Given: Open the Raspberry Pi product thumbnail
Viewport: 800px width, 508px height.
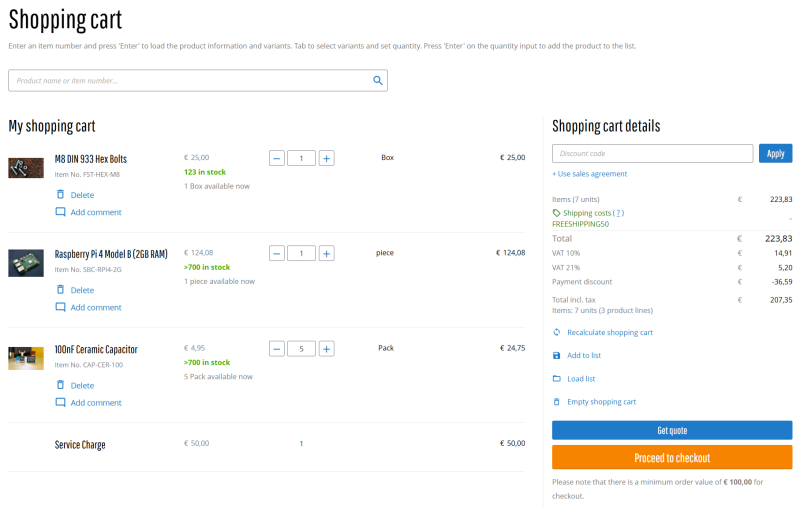Looking at the screenshot, I should point(26,263).
